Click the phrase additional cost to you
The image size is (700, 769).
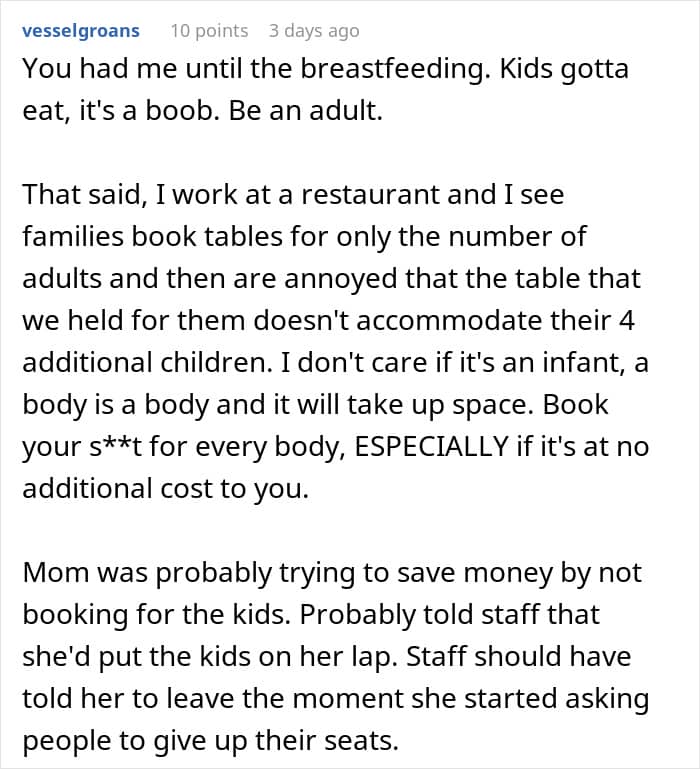click(166, 489)
